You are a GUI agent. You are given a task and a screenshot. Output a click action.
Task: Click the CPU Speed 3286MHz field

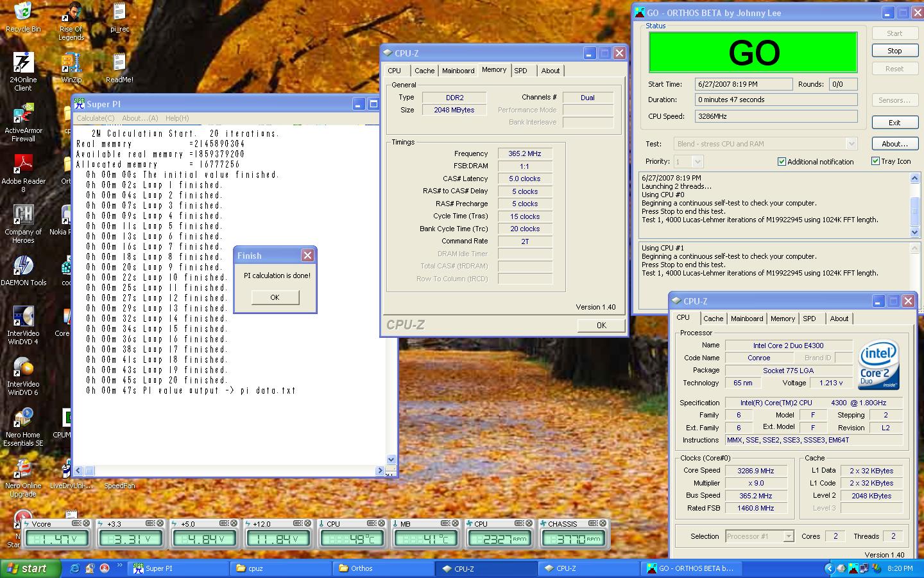[776, 116]
